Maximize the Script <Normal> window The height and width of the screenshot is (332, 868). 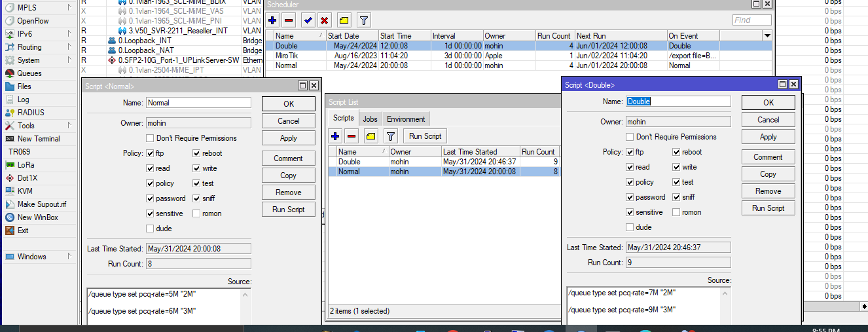point(302,86)
